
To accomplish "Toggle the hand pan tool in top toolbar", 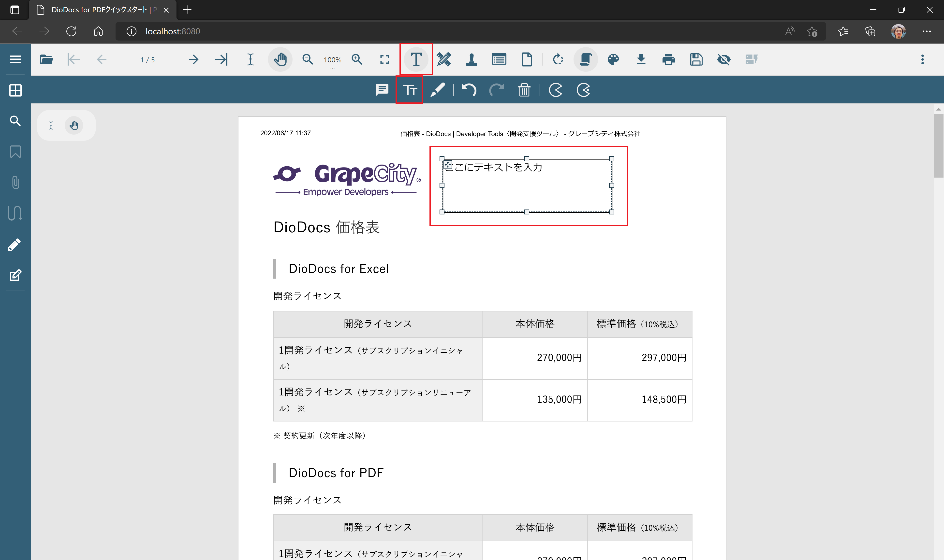I will point(280,60).
